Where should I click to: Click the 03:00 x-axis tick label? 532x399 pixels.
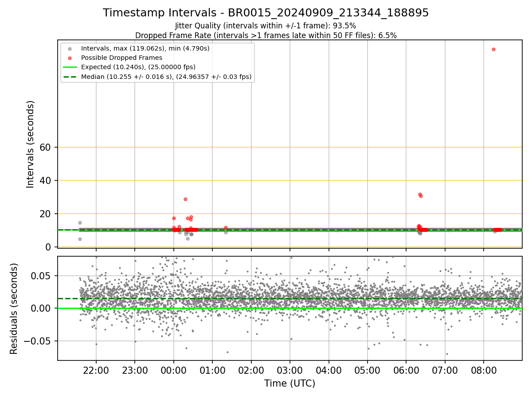[x=290, y=370]
